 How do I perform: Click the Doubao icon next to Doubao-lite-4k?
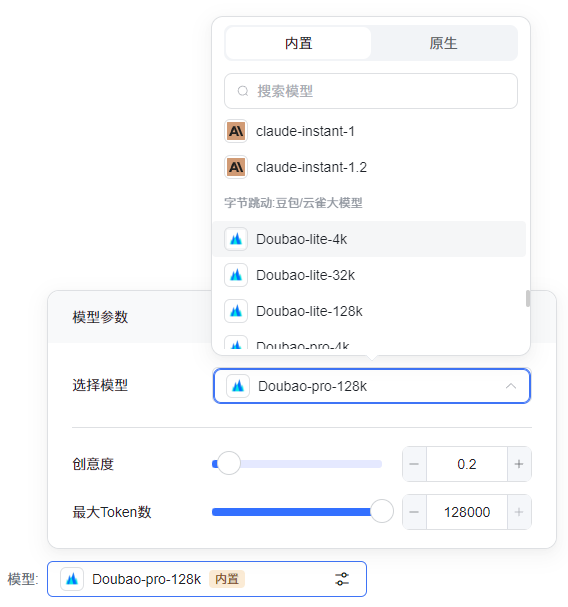point(236,239)
